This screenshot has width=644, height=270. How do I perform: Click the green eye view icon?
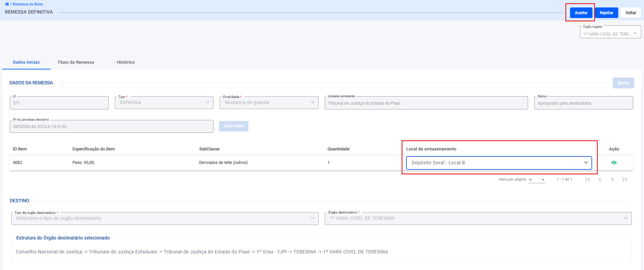614,163
